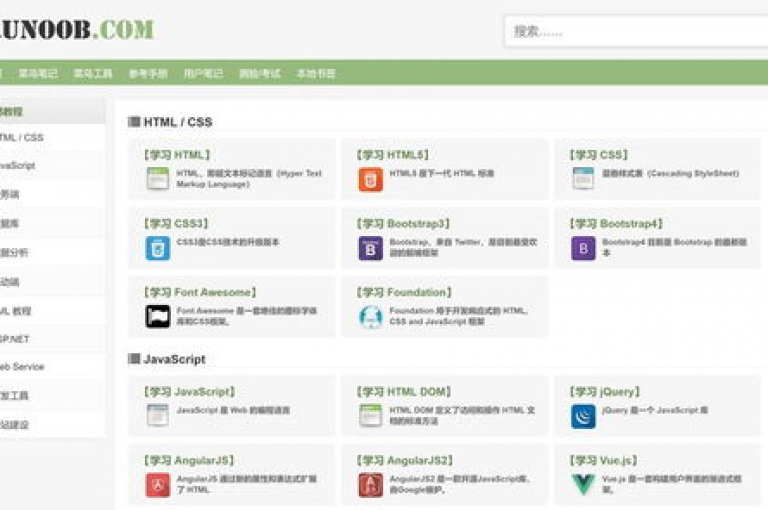
Task: Click the JavaScript tutorial window icon
Action: [x=158, y=415]
